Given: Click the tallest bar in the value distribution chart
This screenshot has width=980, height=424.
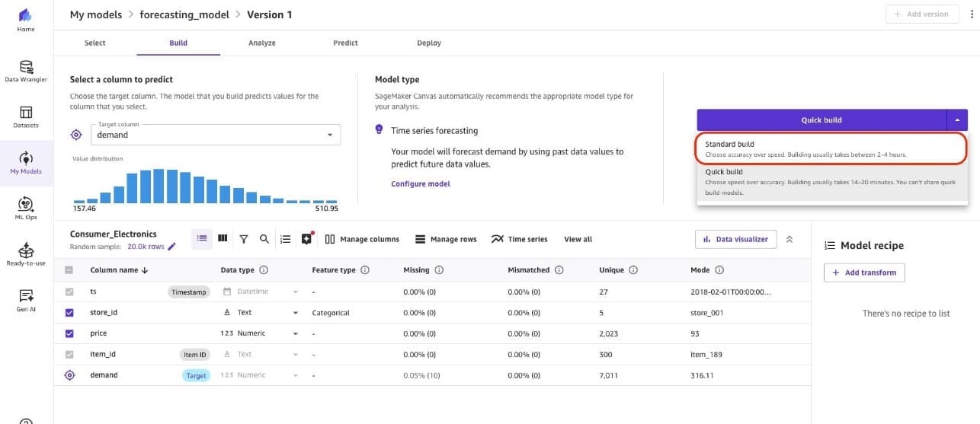Looking at the screenshot, I should [x=159, y=186].
